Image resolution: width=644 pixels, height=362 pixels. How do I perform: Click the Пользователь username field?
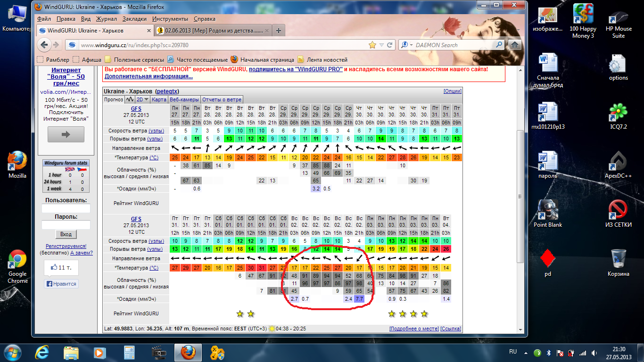tap(66, 208)
